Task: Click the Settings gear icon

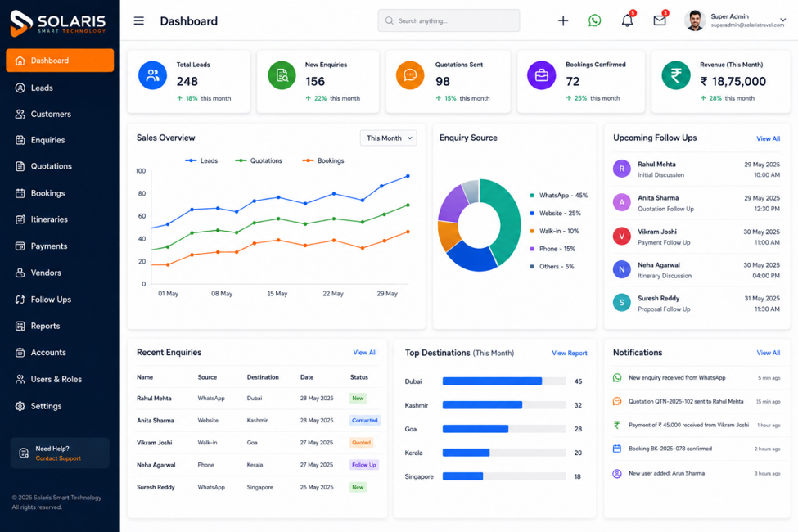Action: tap(20, 406)
